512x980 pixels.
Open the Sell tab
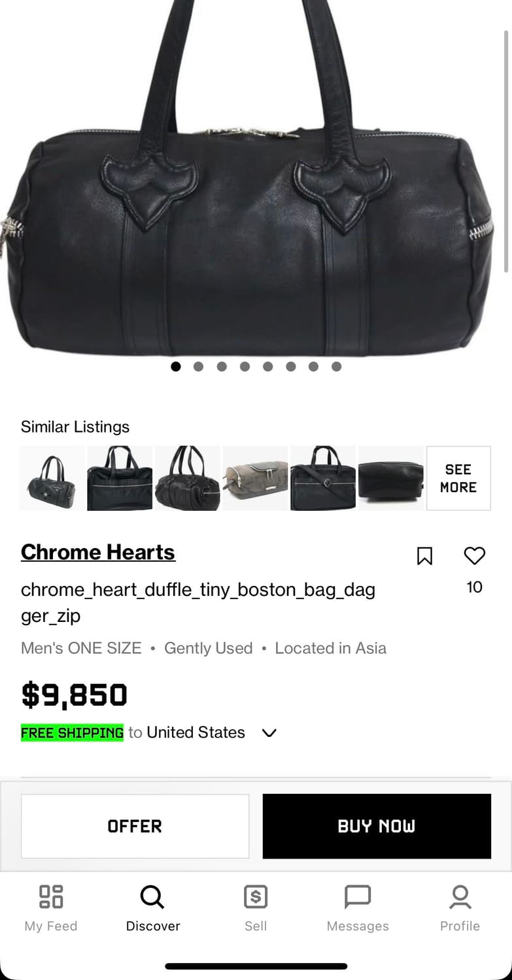click(x=256, y=907)
